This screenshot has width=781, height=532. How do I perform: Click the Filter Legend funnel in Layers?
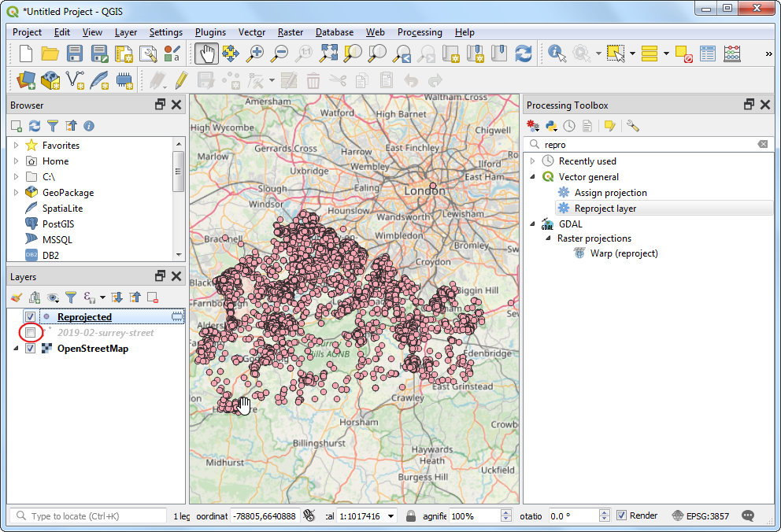click(71, 297)
